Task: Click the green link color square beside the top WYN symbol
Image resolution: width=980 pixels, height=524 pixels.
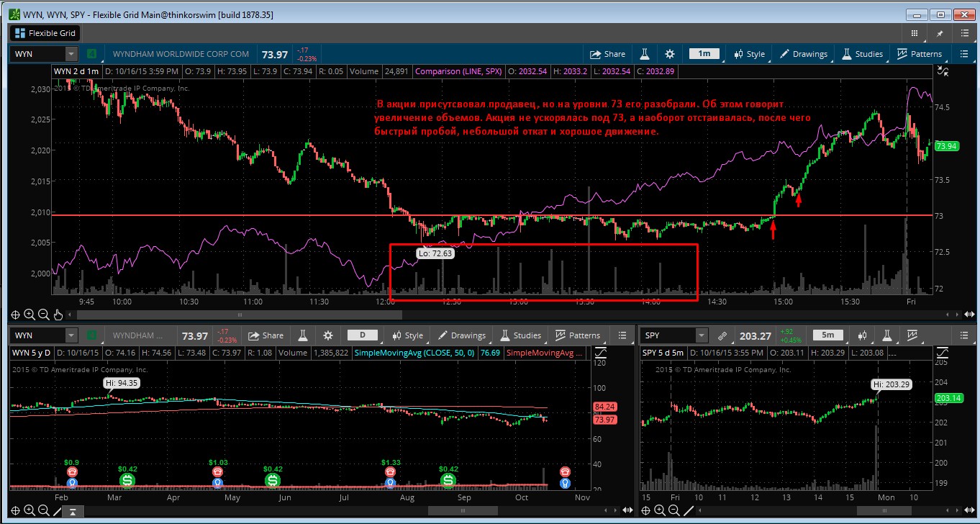Action: click(x=91, y=54)
